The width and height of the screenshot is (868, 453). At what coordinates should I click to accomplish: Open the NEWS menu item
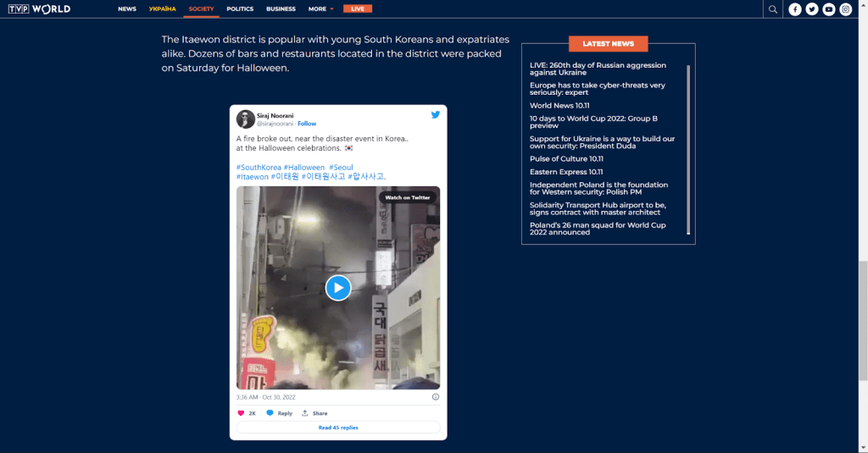127,9
